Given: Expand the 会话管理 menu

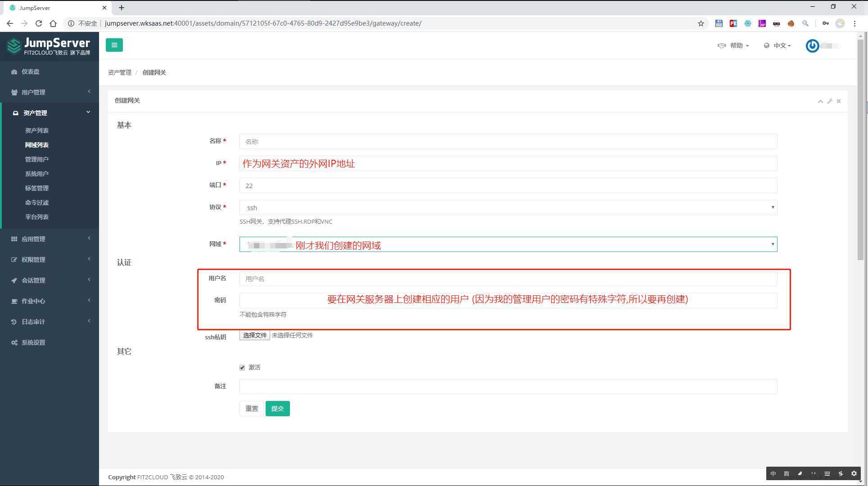Looking at the screenshot, I should tap(50, 280).
